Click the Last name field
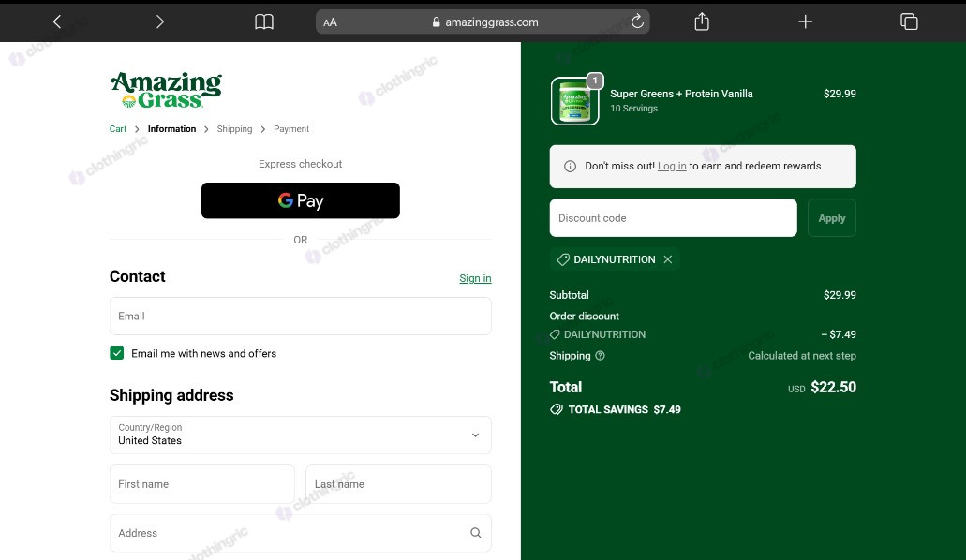The width and height of the screenshot is (966, 560). click(x=398, y=484)
